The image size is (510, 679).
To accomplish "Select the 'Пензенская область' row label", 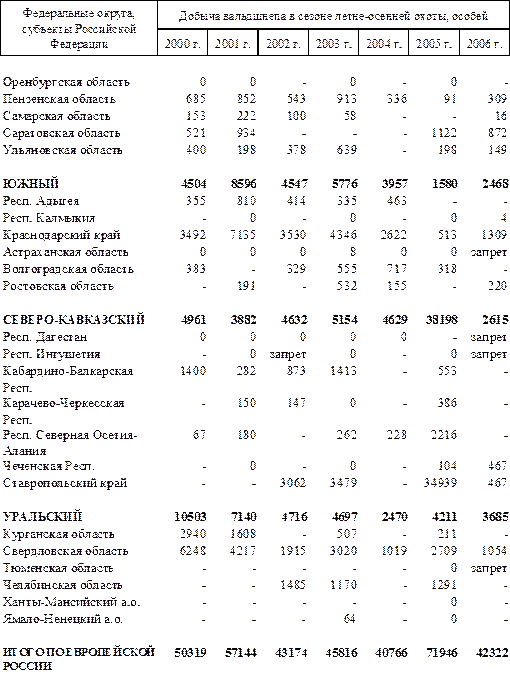I will point(59,99).
